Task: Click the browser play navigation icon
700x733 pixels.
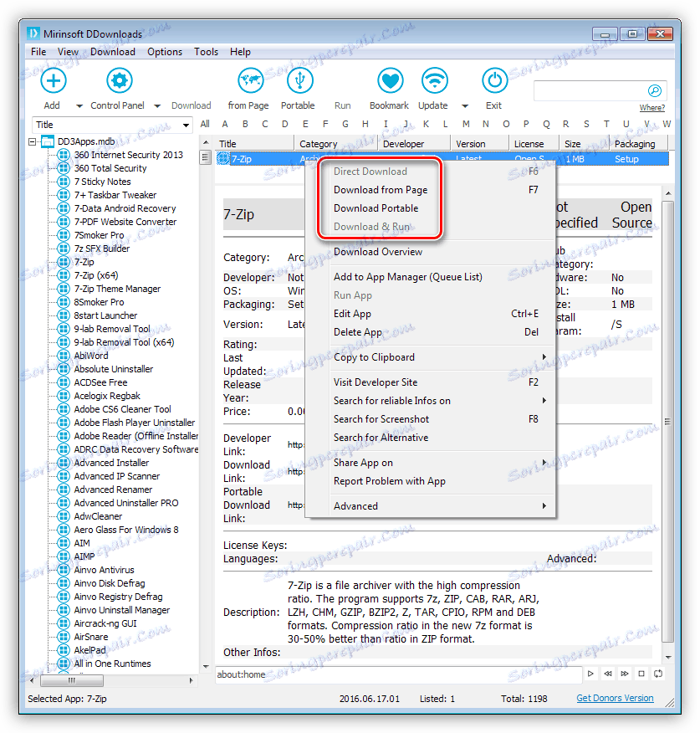Action: [590, 674]
